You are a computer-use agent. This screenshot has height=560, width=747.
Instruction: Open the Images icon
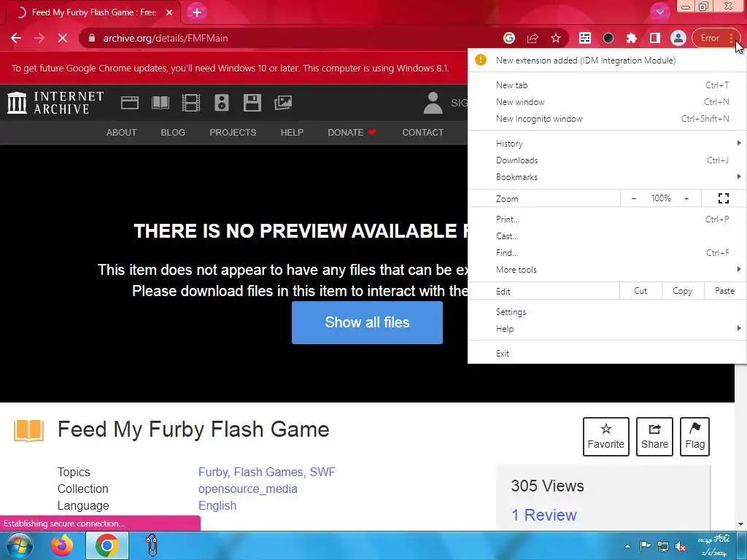[283, 103]
